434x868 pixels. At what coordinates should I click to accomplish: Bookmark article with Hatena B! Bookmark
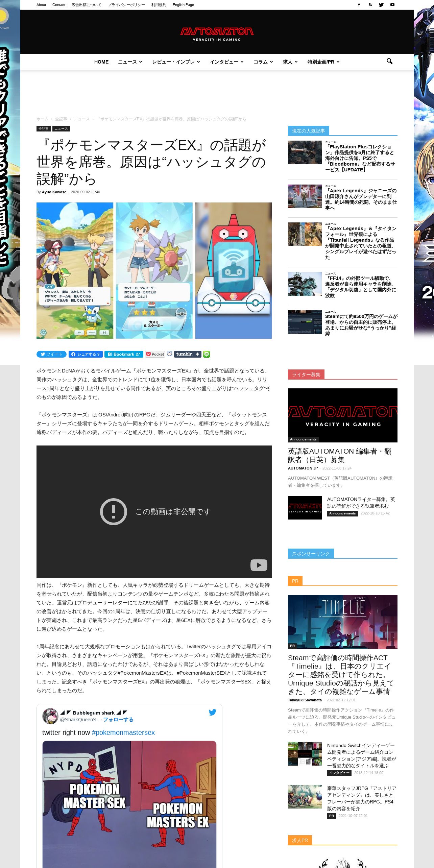pyautogui.click(x=124, y=354)
